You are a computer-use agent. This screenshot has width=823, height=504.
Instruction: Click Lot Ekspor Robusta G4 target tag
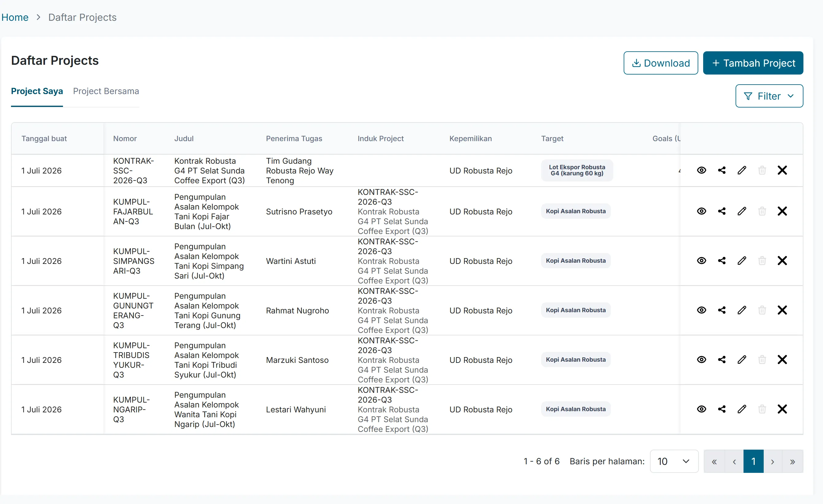(x=577, y=170)
